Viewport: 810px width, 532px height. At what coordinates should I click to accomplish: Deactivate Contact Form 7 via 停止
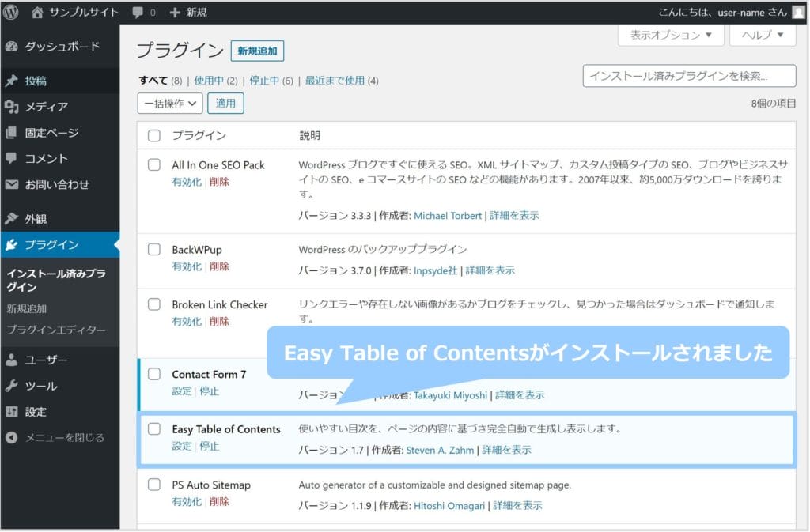click(x=209, y=391)
